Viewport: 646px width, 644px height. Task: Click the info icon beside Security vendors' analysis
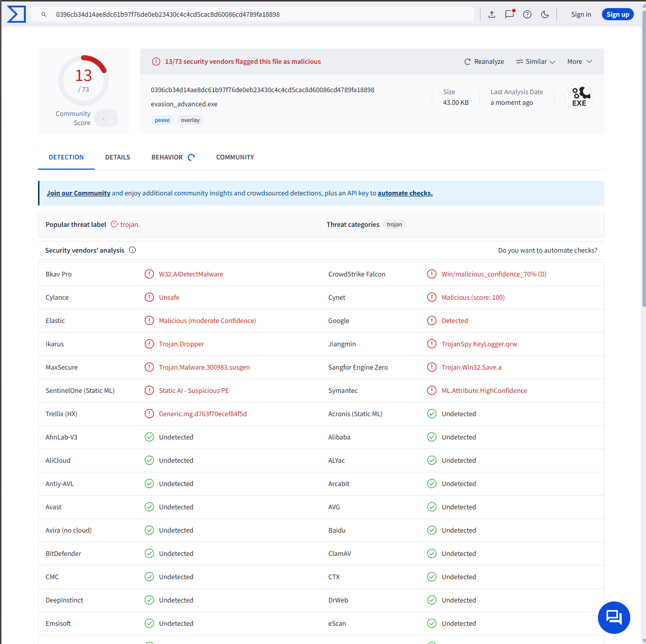click(x=132, y=250)
